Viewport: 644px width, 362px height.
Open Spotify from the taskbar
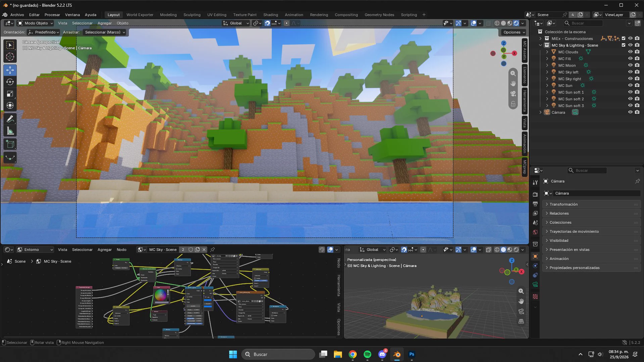pos(367,354)
